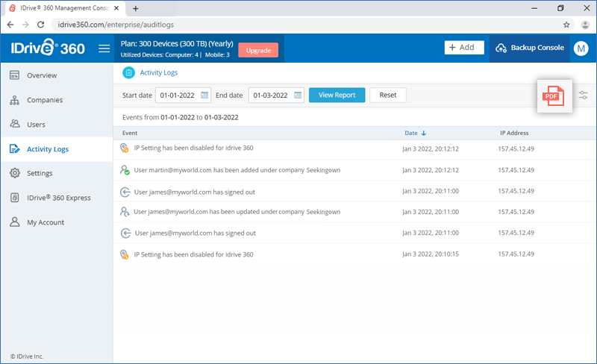Click 'Plan: 300 Devices (300 TB) (Yearly)' text

(177, 44)
